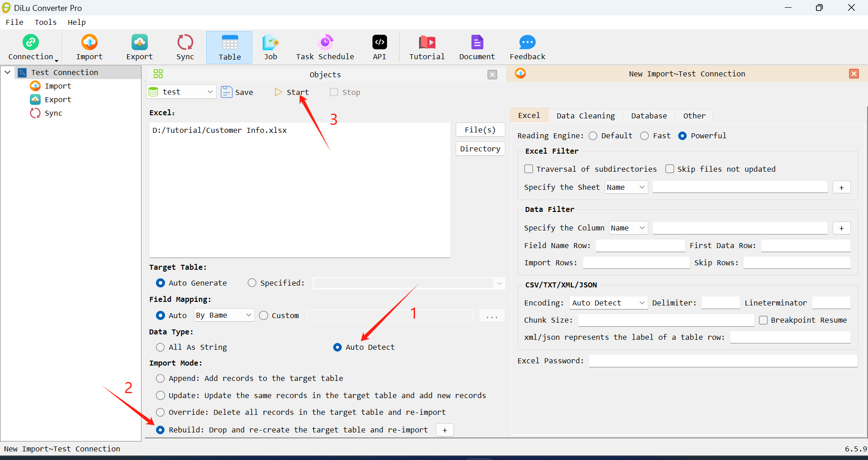Enable Skip files not updated
This screenshot has width=868, height=460.
point(670,169)
